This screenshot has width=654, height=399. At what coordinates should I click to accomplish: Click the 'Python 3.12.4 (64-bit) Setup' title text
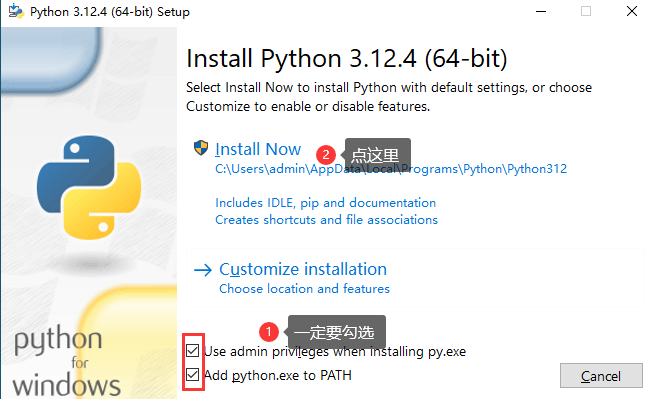[x=110, y=12]
